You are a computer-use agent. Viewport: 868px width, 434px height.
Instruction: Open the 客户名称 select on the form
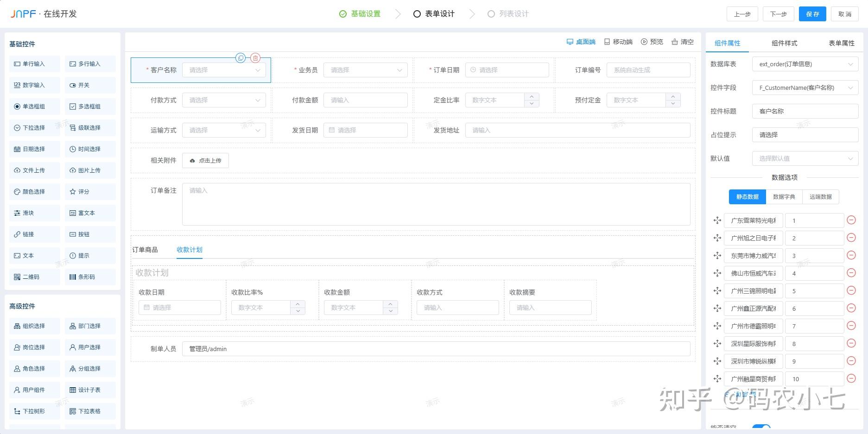coord(224,70)
